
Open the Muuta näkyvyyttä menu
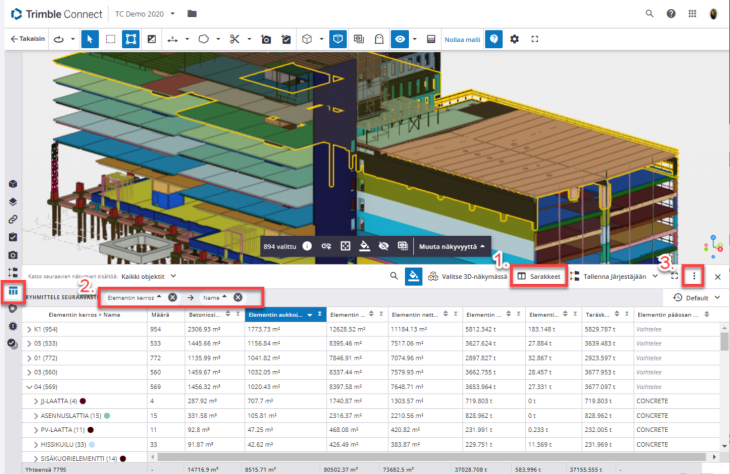pos(446,246)
